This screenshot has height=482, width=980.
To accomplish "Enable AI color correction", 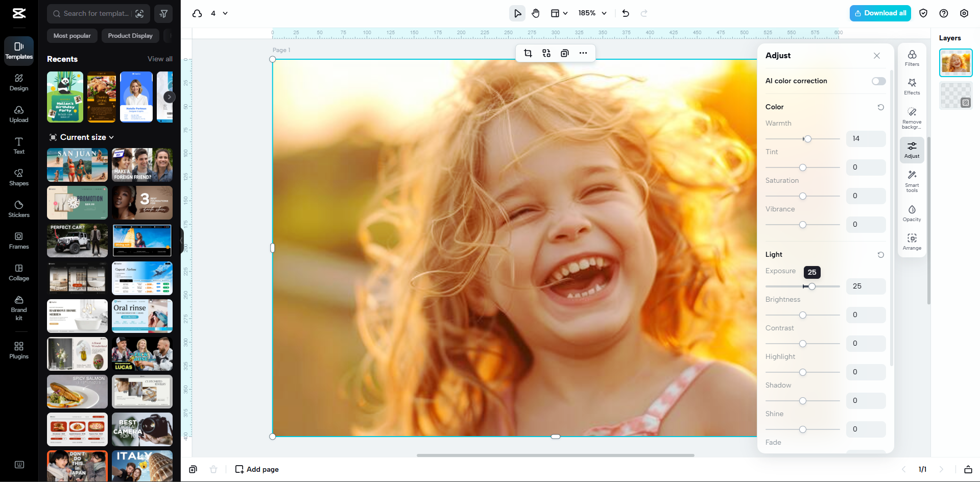I will (x=878, y=81).
